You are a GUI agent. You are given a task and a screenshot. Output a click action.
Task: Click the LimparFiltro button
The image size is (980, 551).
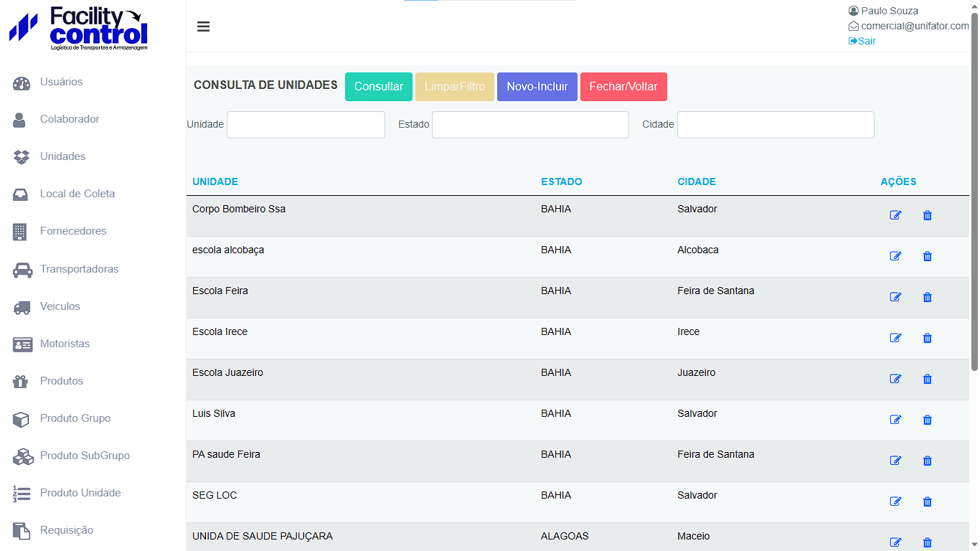(x=455, y=87)
